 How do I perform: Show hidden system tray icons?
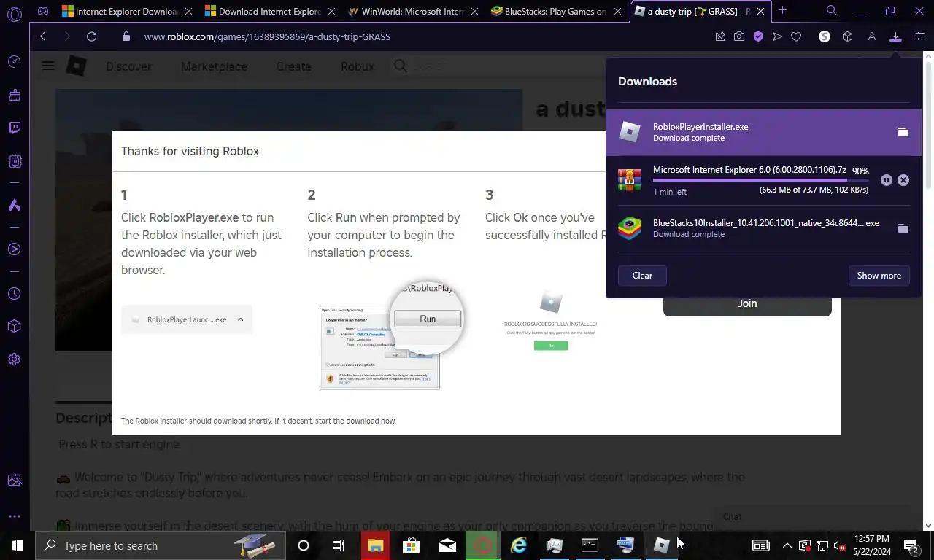point(787,545)
